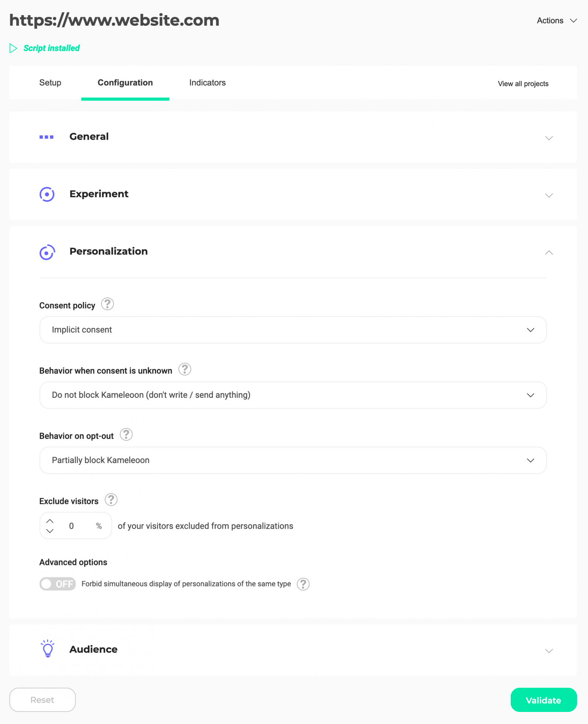Toggle Forbid simultaneous display switch on
Image resolution: width=588 pixels, height=724 pixels.
click(x=58, y=584)
